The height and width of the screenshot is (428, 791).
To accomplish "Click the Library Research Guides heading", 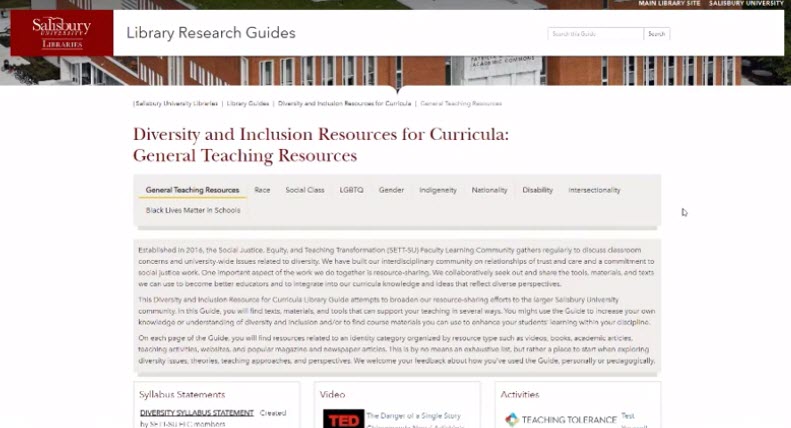I will point(211,33).
